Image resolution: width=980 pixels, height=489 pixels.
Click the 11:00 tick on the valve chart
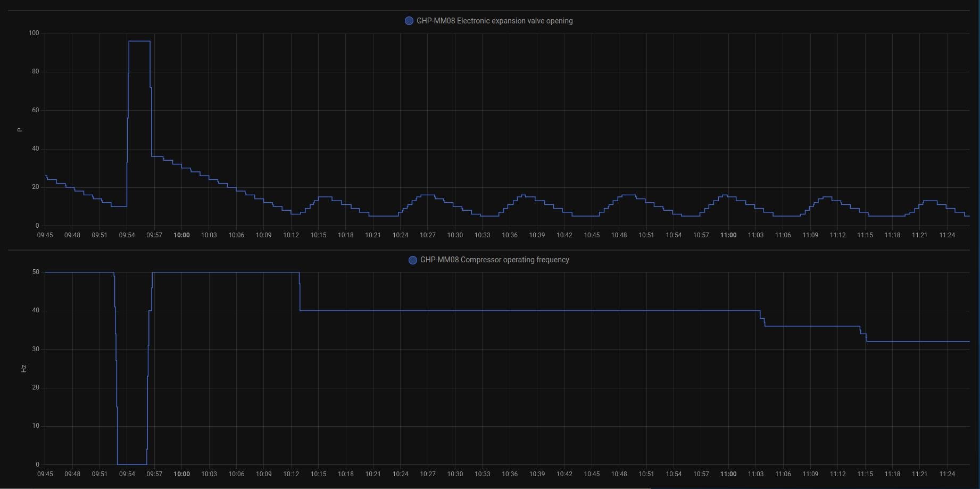(728, 235)
